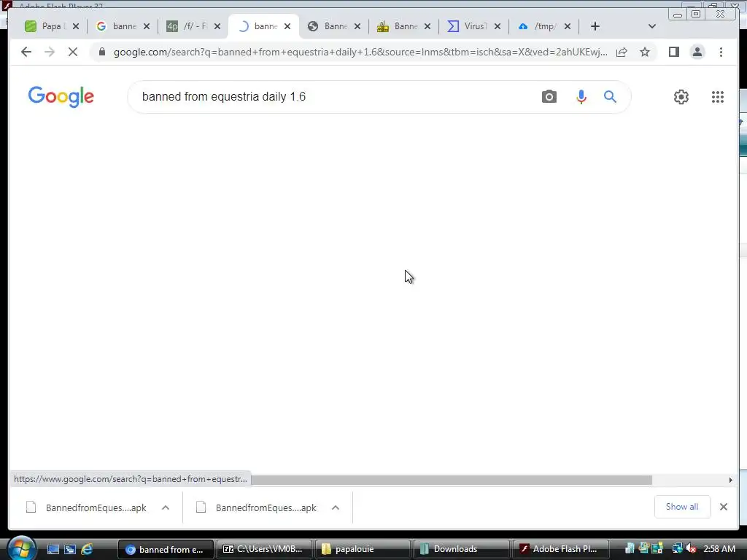Image resolution: width=747 pixels, height=560 pixels.
Task: Click Switch between windows quick launch icon
Action: [x=70, y=549]
